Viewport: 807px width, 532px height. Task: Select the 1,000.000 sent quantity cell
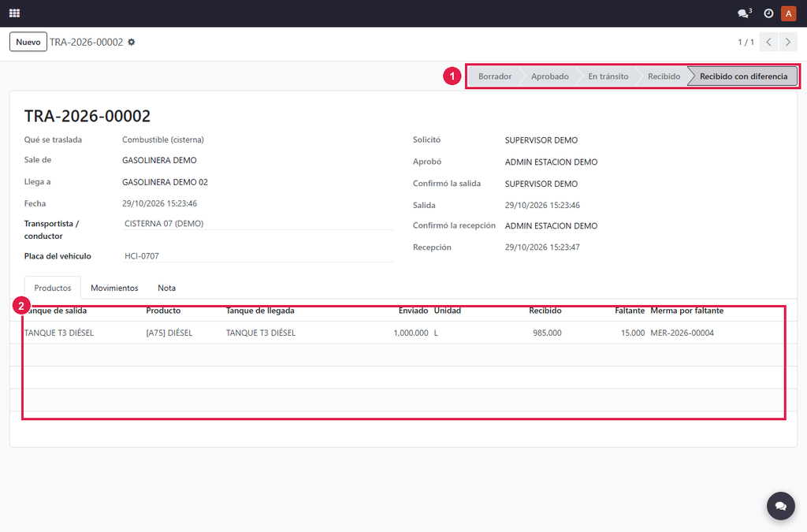411,333
